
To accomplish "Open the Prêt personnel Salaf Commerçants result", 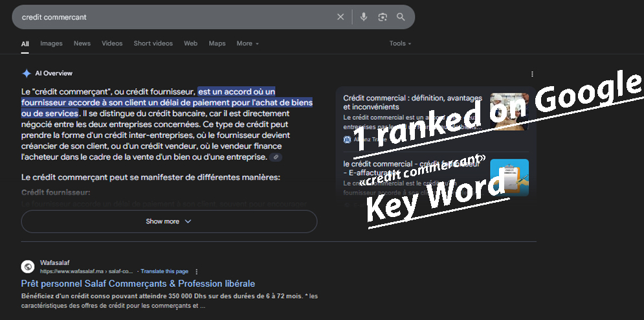I will pyautogui.click(x=138, y=284).
